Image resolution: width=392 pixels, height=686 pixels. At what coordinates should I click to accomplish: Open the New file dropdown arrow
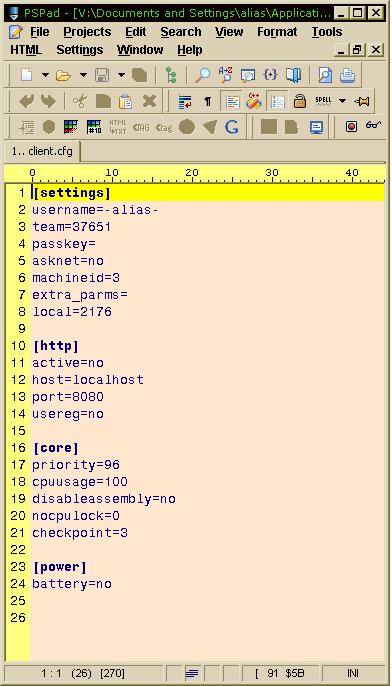[x=45, y=75]
